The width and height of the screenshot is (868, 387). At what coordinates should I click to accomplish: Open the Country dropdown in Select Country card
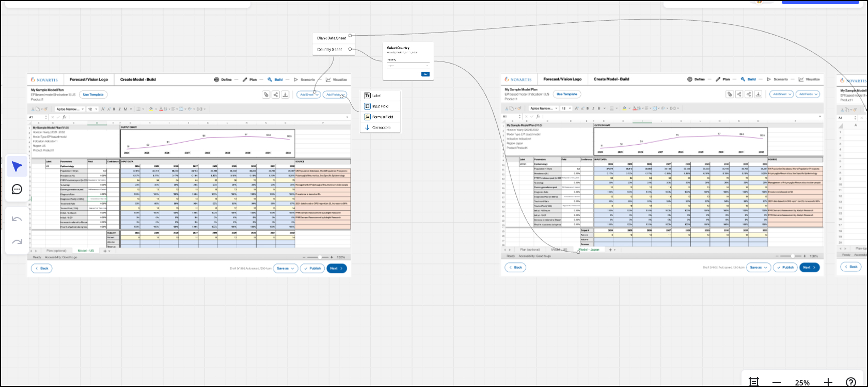click(x=408, y=65)
